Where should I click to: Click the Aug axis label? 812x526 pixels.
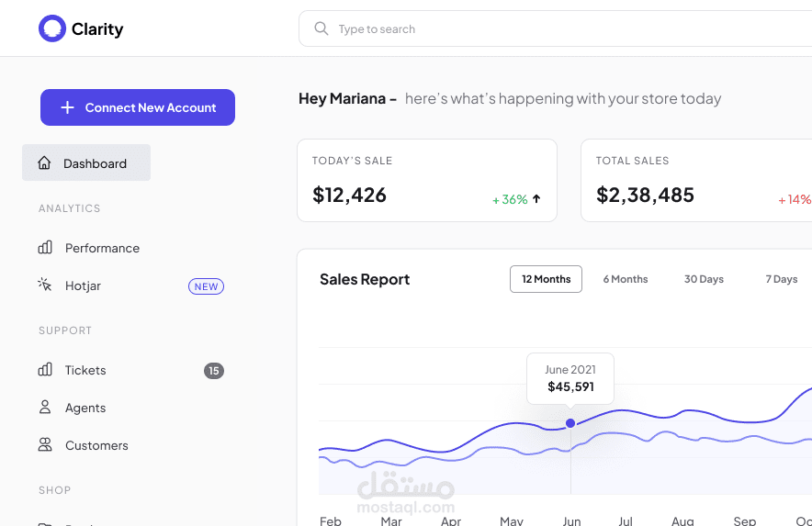[x=682, y=520]
